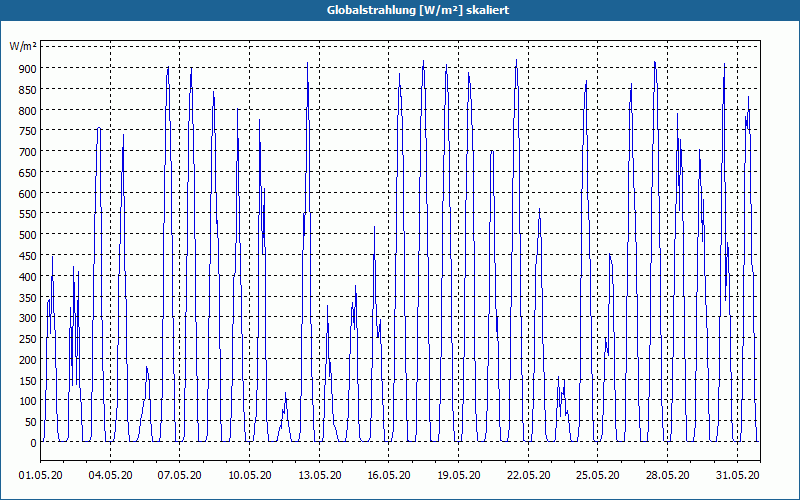Click the small radiation peak on 05.05.20
The height and width of the screenshot is (500, 800).
pyautogui.click(x=147, y=367)
